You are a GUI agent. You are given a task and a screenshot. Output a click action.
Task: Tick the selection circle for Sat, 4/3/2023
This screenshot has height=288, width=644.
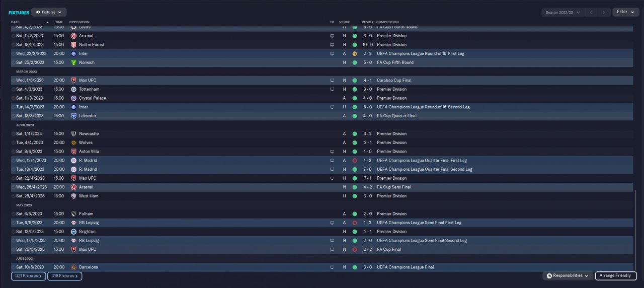pyautogui.click(x=14, y=89)
